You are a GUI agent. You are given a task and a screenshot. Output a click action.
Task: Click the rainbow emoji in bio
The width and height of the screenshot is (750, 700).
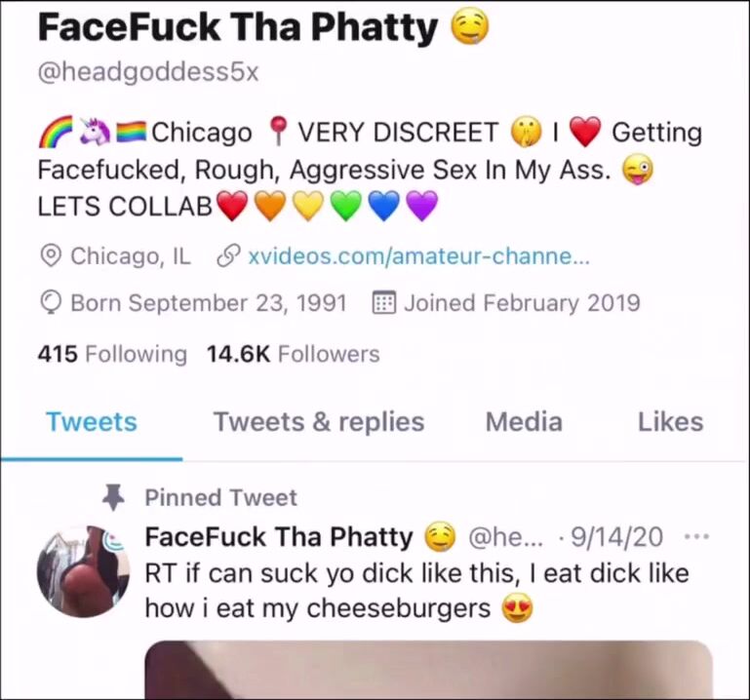pos(55,132)
